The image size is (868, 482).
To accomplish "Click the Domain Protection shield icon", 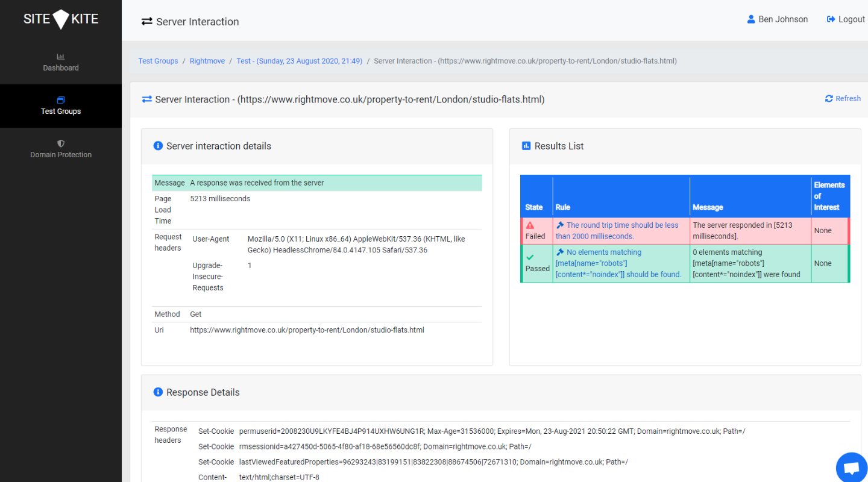I will 61,143.
